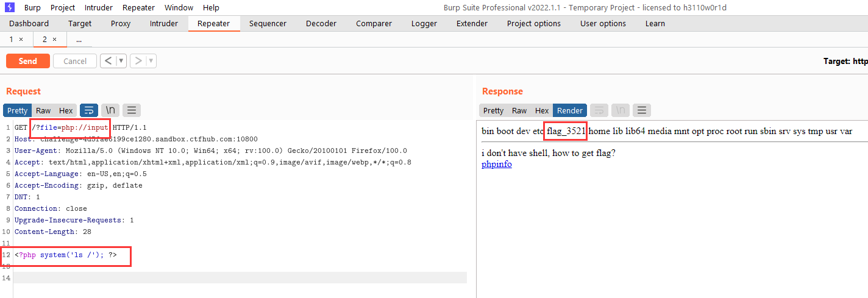Screen dimensions: 868x298
Task: Switch to the Decoder tab
Action: (x=321, y=23)
